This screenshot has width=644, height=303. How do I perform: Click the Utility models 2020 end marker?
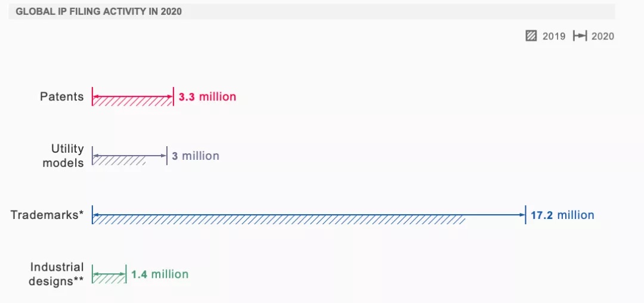tap(167, 156)
